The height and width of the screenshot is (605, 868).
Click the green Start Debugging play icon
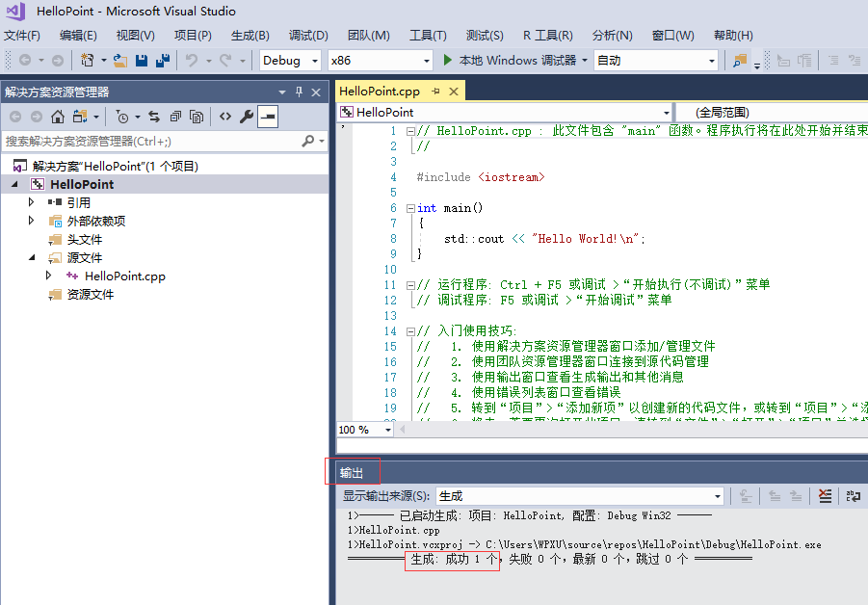pyautogui.click(x=448, y=60)
